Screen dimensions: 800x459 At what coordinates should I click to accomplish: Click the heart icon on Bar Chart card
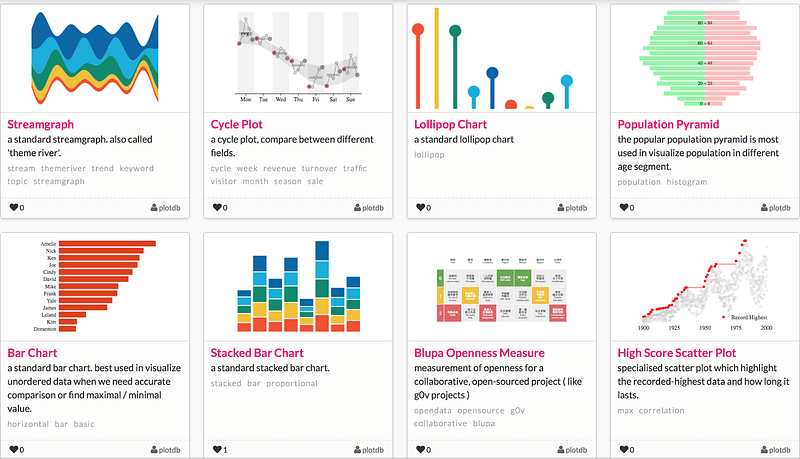pos(12,450)
